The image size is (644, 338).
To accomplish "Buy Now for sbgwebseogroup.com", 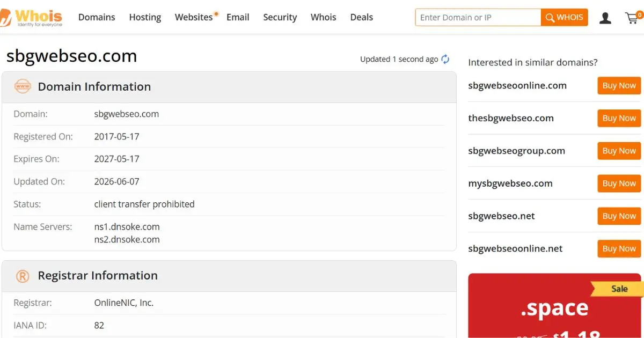I will pyautogui.click(x=619, y=151).
